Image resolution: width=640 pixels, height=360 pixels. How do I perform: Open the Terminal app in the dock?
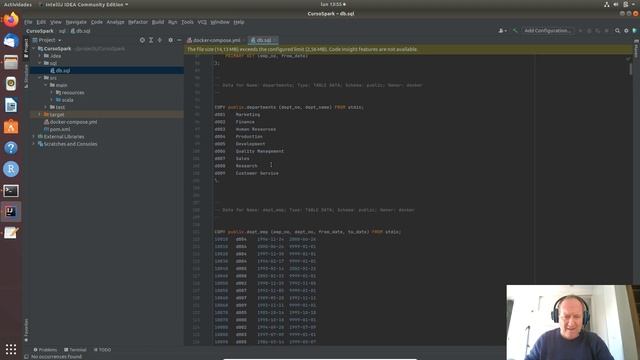tap(11, 191)
